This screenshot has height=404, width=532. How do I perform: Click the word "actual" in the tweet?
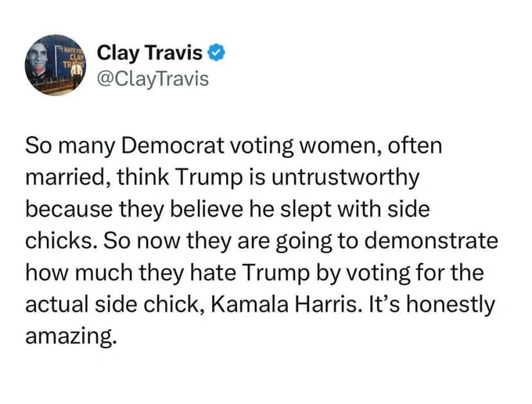pos(56,305)
